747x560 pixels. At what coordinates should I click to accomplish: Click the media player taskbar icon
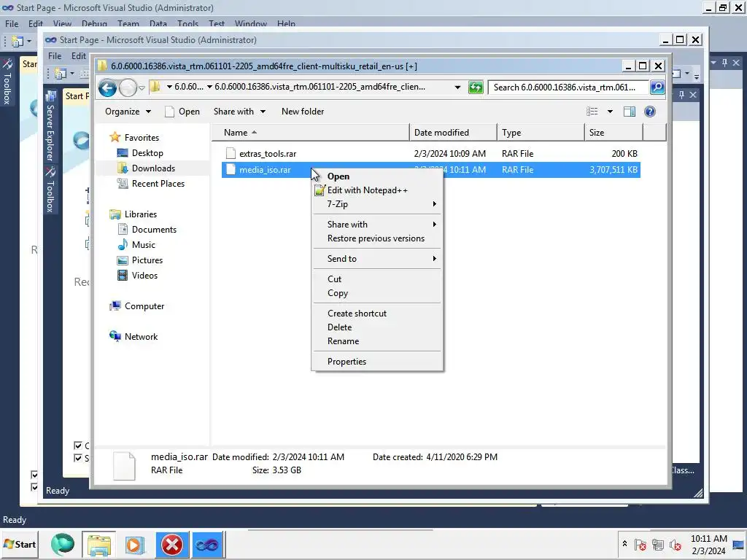135,545
